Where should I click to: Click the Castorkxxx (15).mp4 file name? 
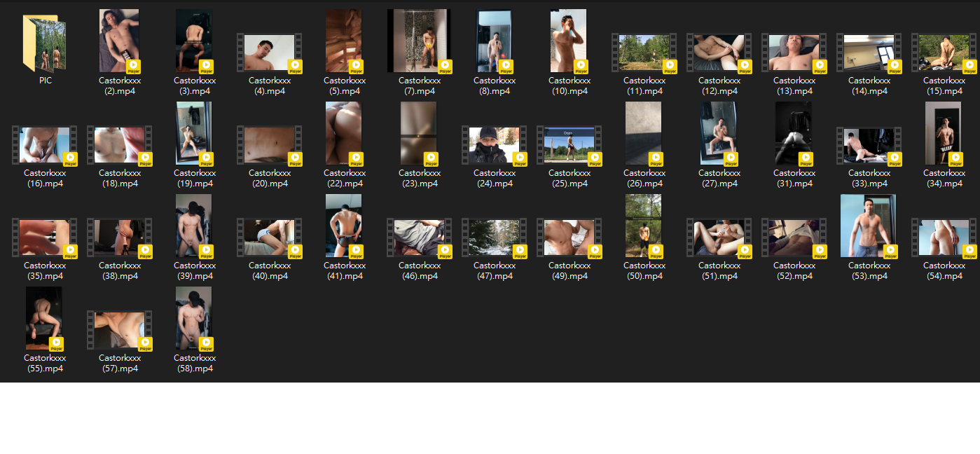point(944,85)
